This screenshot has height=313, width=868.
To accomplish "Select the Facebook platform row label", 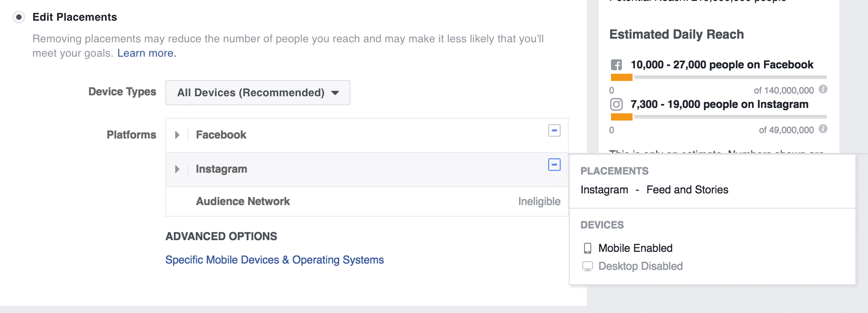I will click(221, 135).
